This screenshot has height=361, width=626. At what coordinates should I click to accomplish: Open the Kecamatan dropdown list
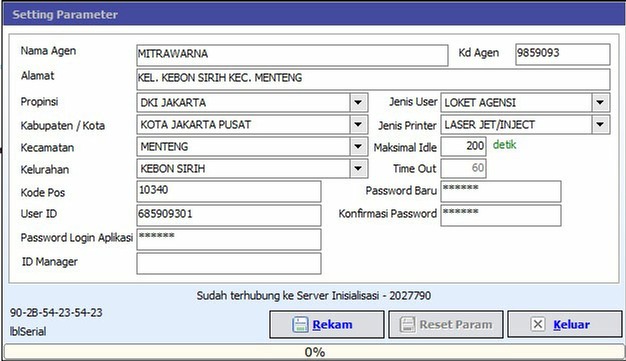coord(359,147)
